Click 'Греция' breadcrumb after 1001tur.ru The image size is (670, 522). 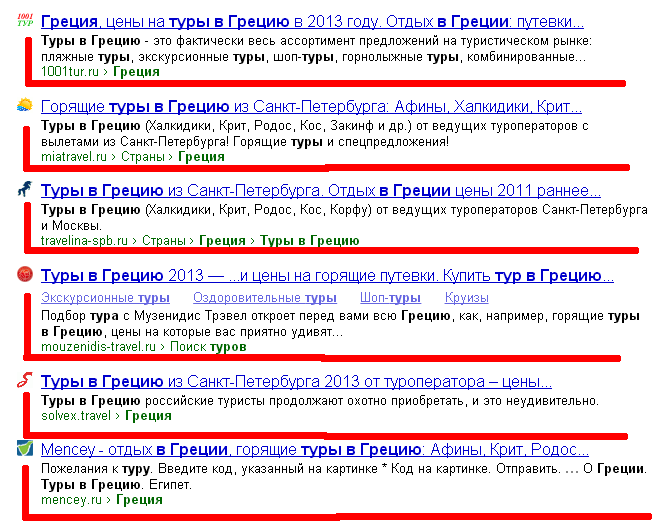(x=136, y=71)
